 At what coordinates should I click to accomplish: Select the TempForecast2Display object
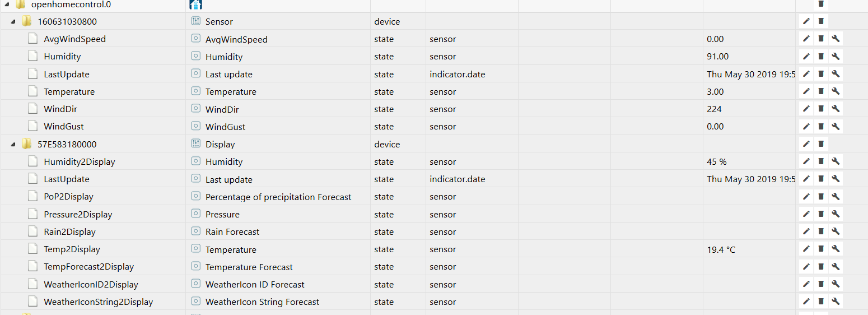88,267
